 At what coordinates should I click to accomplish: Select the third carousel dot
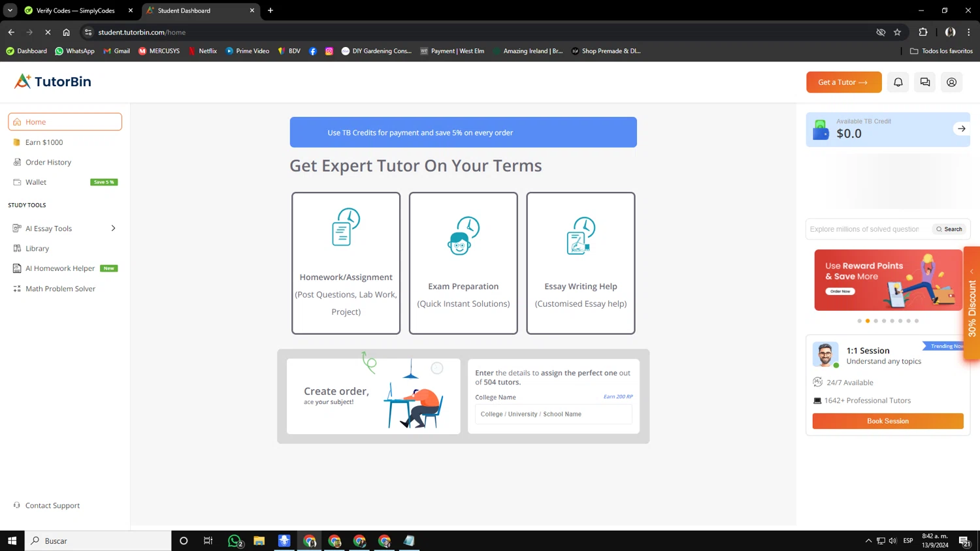click(875, 321)
